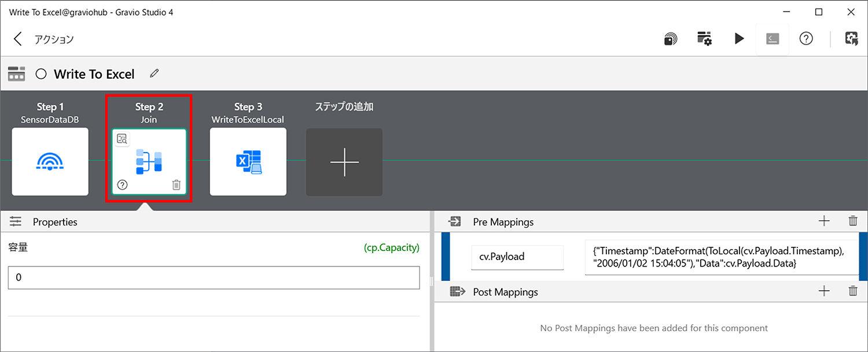Edit the Write To Excel name
Image resolution: width=868 pixels, height=352 pixels.
pos(154,73)
